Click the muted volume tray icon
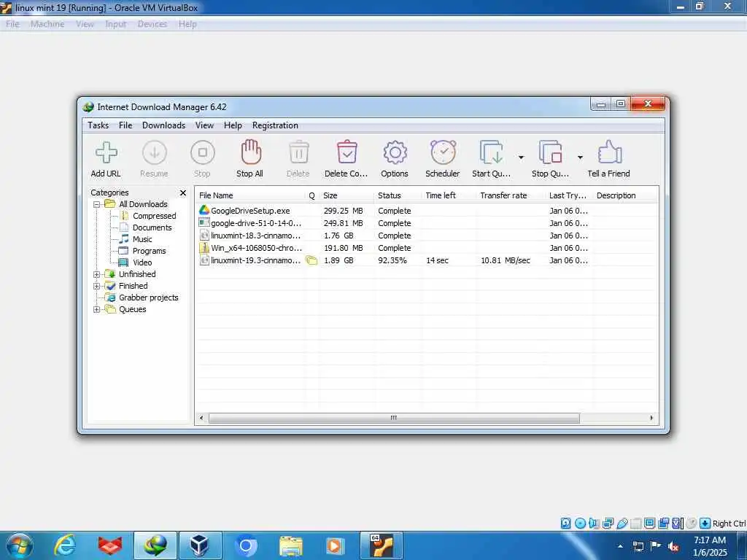The image size is (747, 560). tap(673, 546)
